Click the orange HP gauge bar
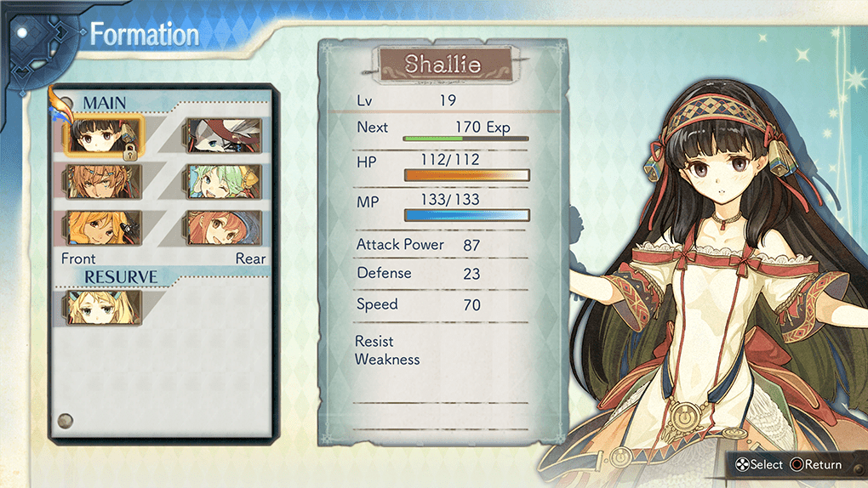Image resolution: width=868 pixels, height=488 pixels. pyautogui.click(x=466, y=175)
